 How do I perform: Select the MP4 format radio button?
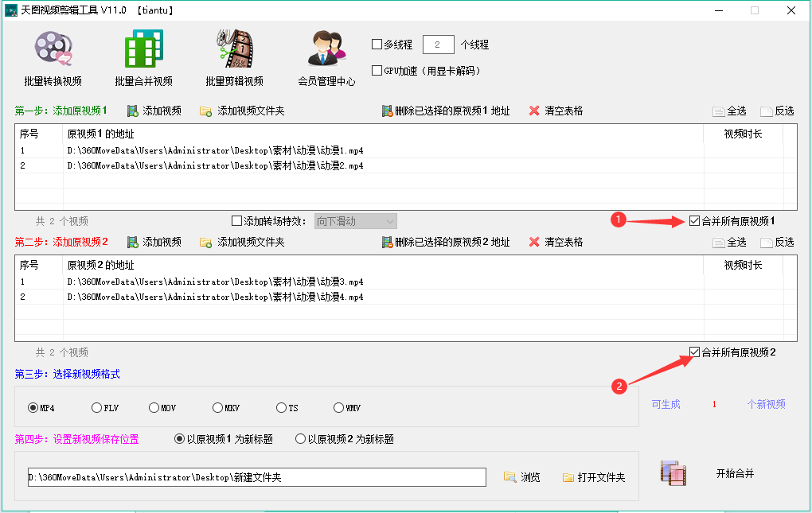(33, 408)
